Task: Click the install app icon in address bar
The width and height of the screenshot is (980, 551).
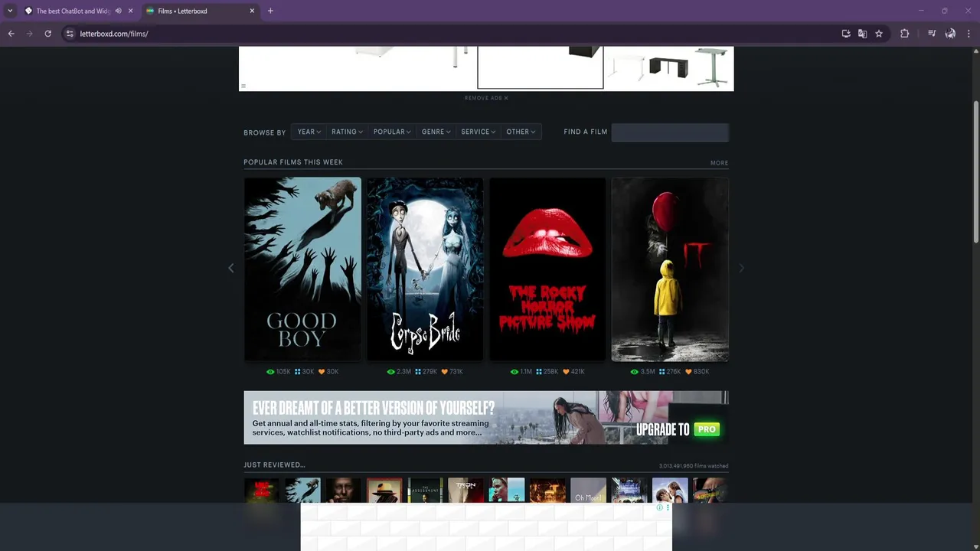Action: [846, 34]
